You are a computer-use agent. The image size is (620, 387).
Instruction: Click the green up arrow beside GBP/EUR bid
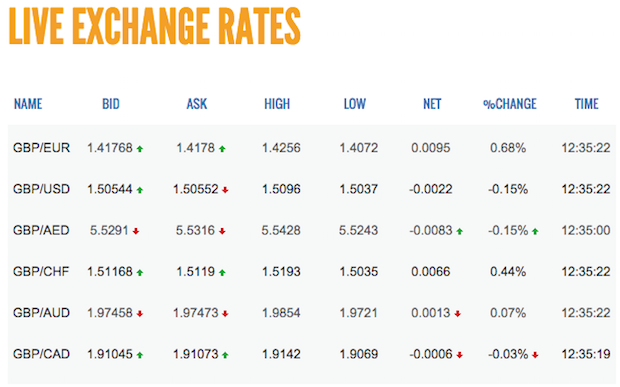140,149
